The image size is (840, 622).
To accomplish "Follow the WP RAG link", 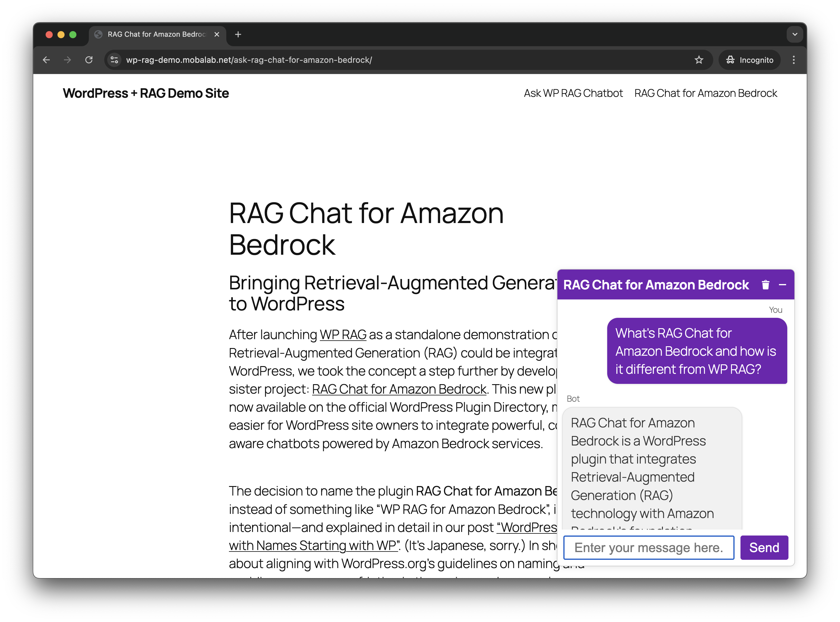I will pyautogui.click(x=343, y=334).
